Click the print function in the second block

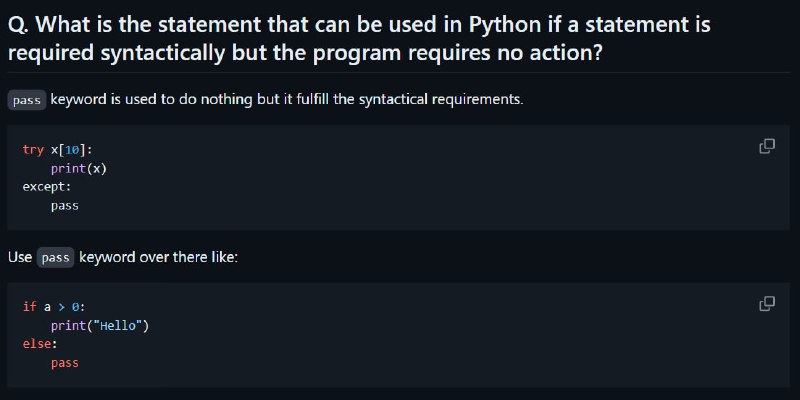(x=68, y=326)
